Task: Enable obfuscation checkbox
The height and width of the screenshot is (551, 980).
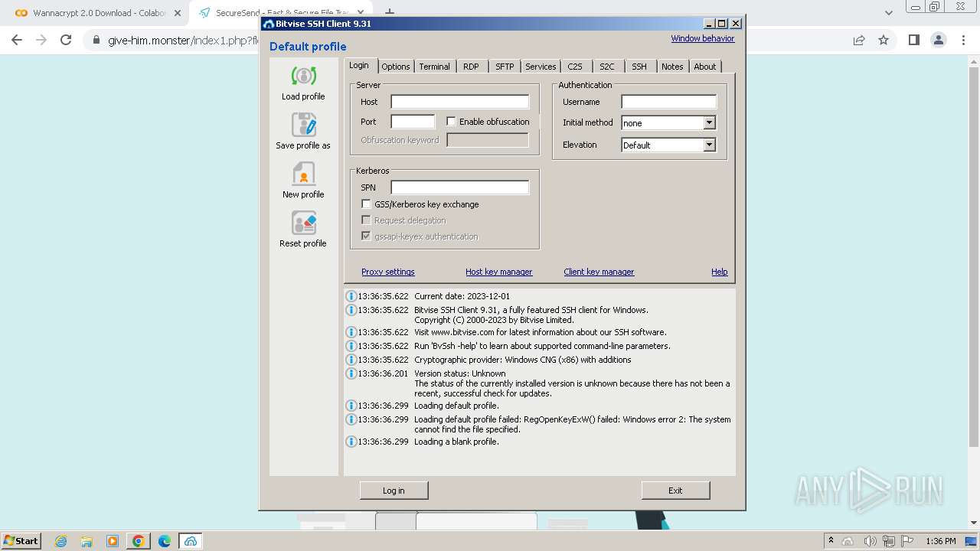Action: point(451,122)
